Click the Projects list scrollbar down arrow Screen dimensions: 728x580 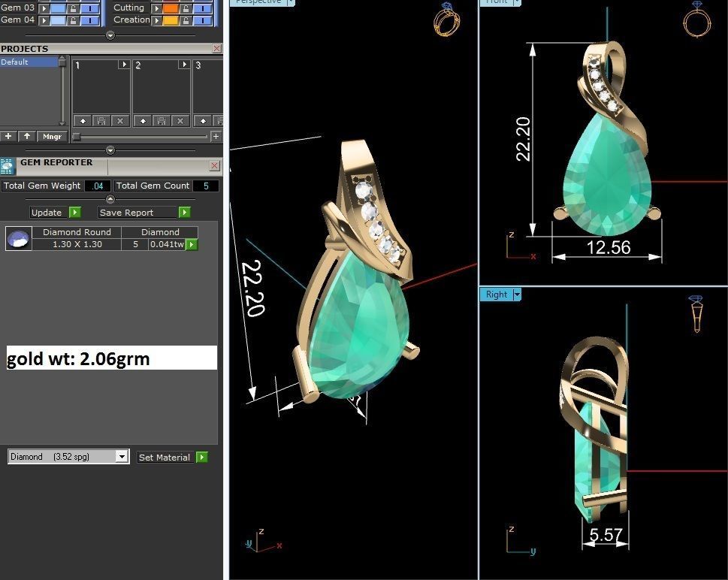[x=62, y=122]
